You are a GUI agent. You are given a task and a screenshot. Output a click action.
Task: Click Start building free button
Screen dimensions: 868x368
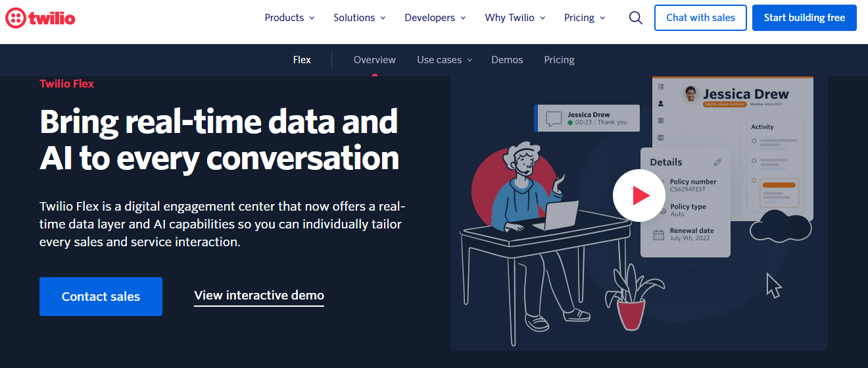[804, 18]
